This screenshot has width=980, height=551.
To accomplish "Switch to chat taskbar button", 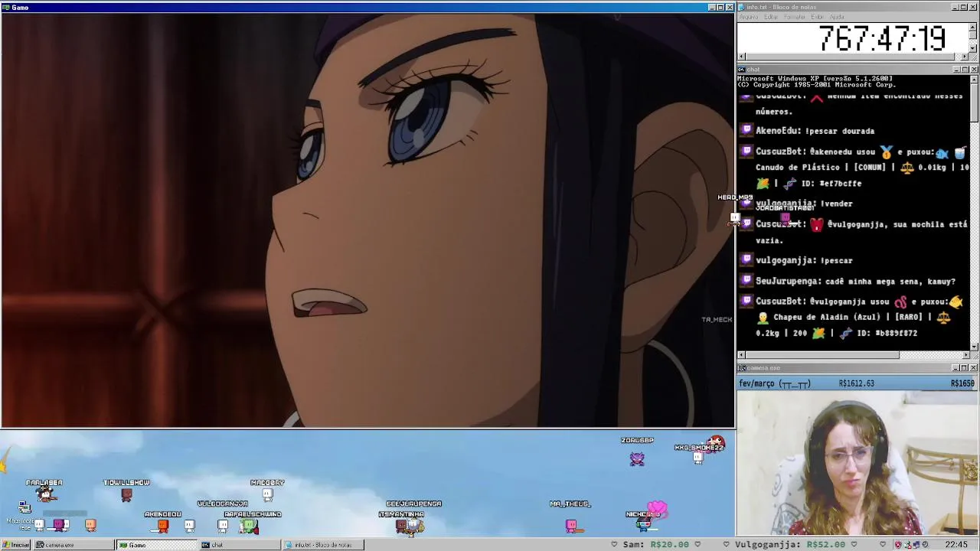I will pyautogui.click(x=239, y=545).
